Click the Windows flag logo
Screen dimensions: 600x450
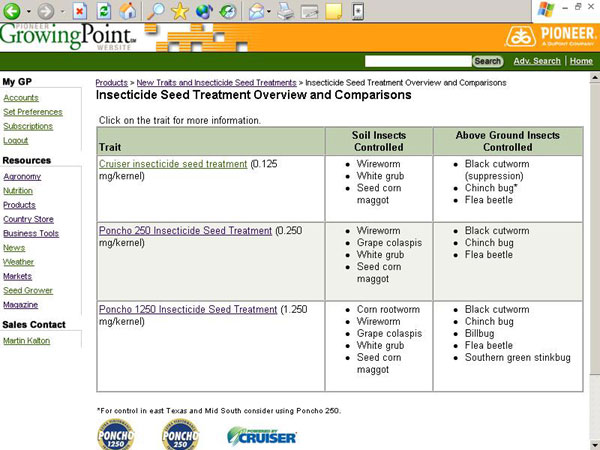(x=546, y=10)
